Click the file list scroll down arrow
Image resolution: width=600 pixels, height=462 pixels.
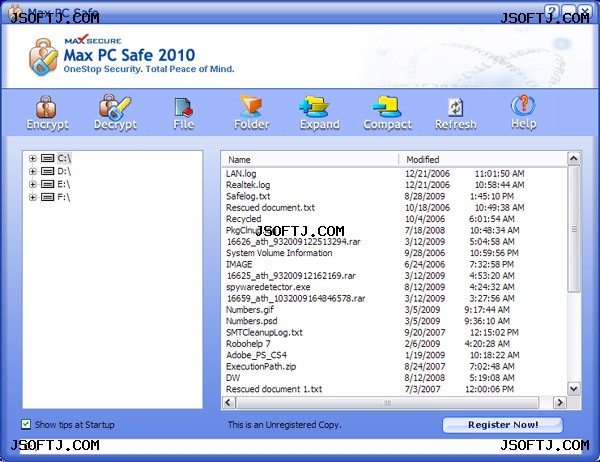[574, 389]
